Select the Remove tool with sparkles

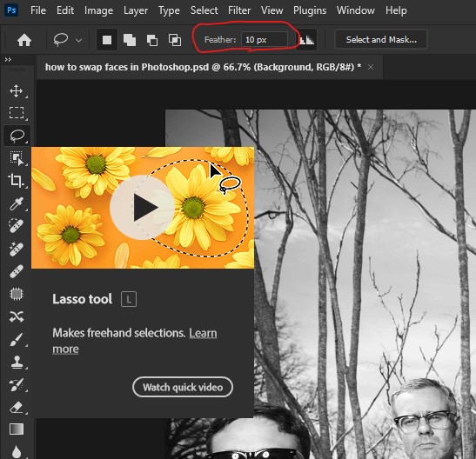16,249
